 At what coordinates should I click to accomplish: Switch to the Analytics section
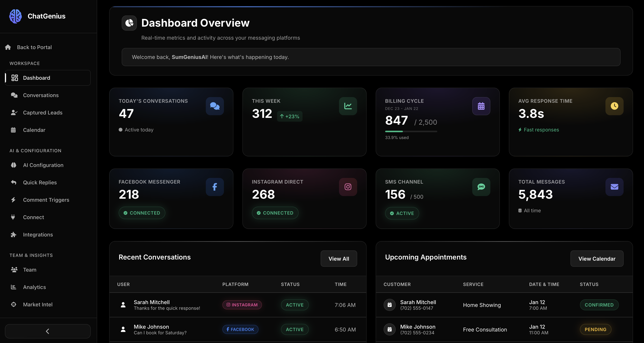click(34, 287)
